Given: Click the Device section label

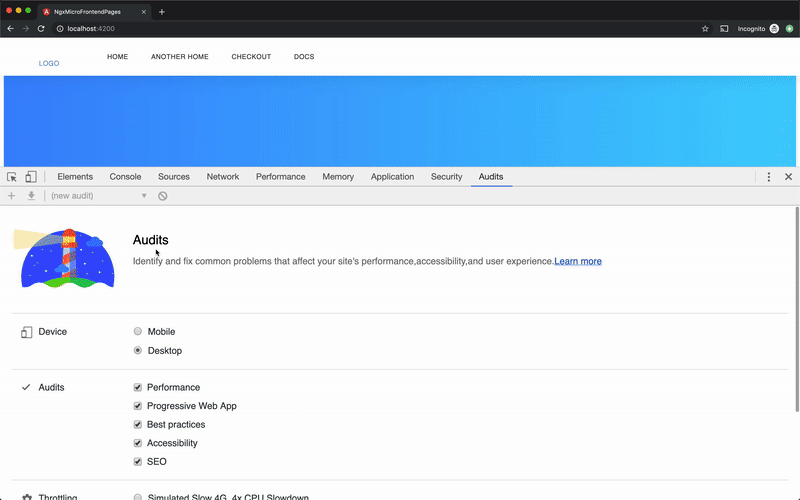Looking at the screenshot, I should tap(53, 332).
